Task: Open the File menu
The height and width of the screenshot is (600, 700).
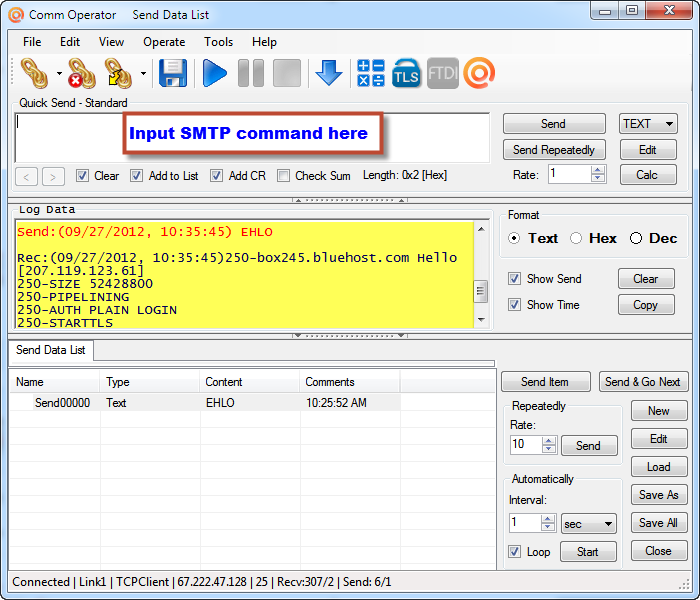Action: (32, 42)
